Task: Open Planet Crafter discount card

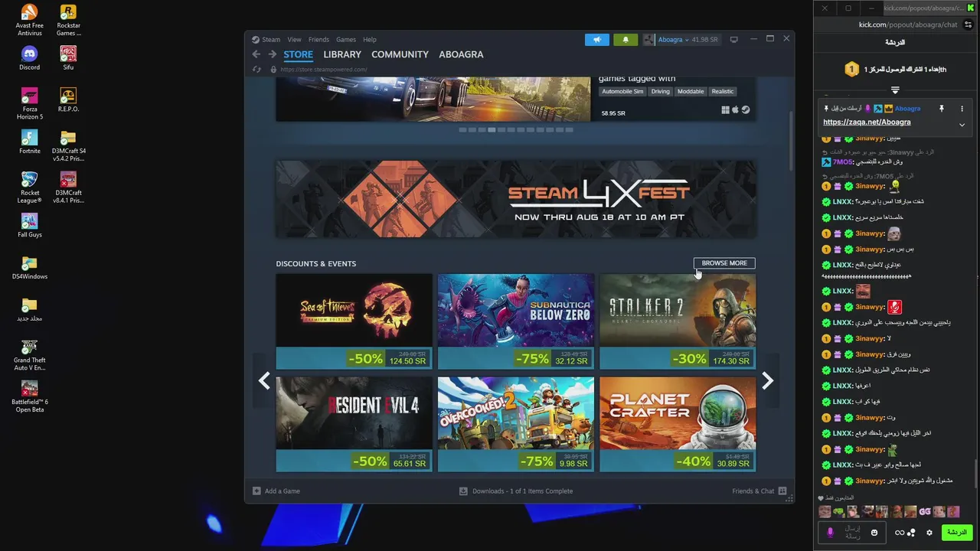Action: point(678,424)
